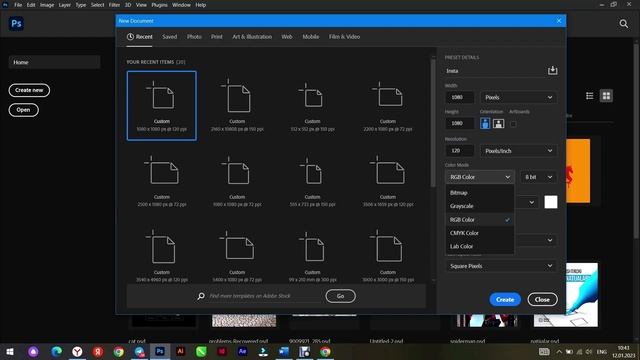The image size is (640, 360).
Task: Open After Effects from the taskbar
Action: pos(242,351)
